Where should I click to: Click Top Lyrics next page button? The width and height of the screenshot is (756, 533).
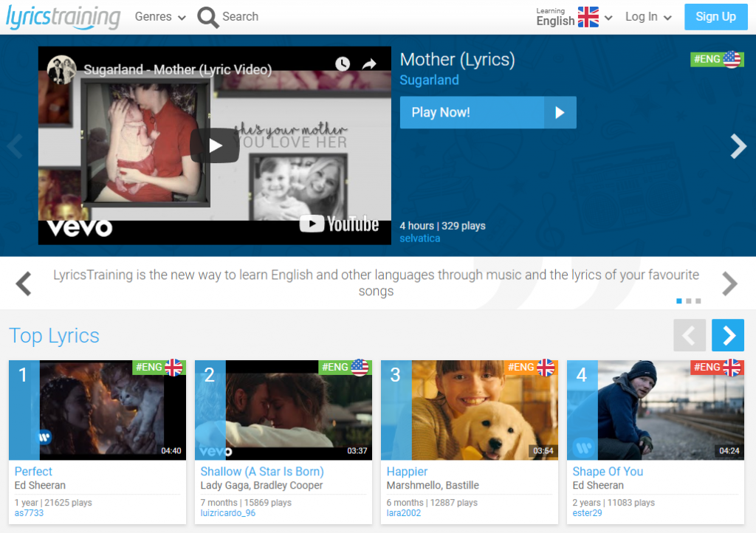728,335
